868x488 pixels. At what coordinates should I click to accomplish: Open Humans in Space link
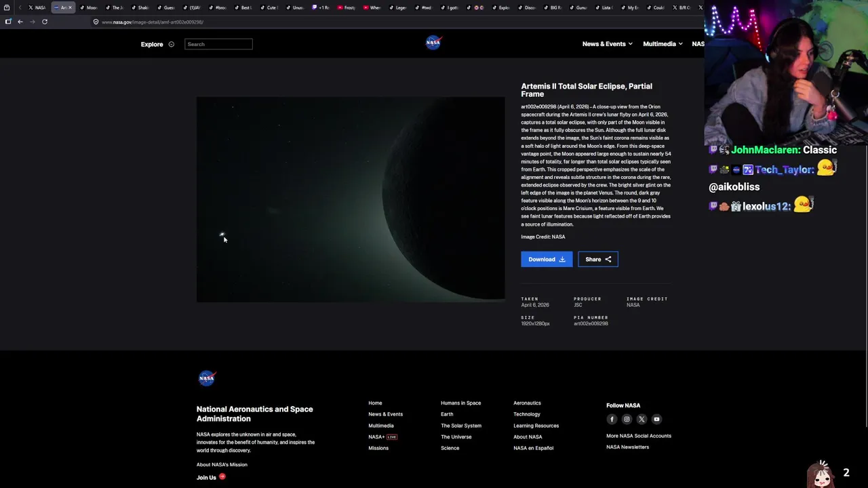coord(460,403)
